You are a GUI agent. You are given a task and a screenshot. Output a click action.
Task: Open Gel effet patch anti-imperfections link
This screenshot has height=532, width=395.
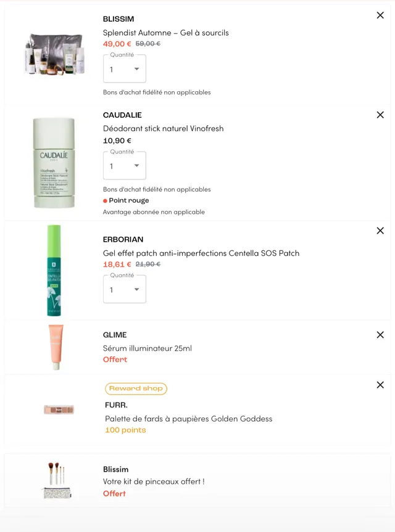click(x=201, y=253)
